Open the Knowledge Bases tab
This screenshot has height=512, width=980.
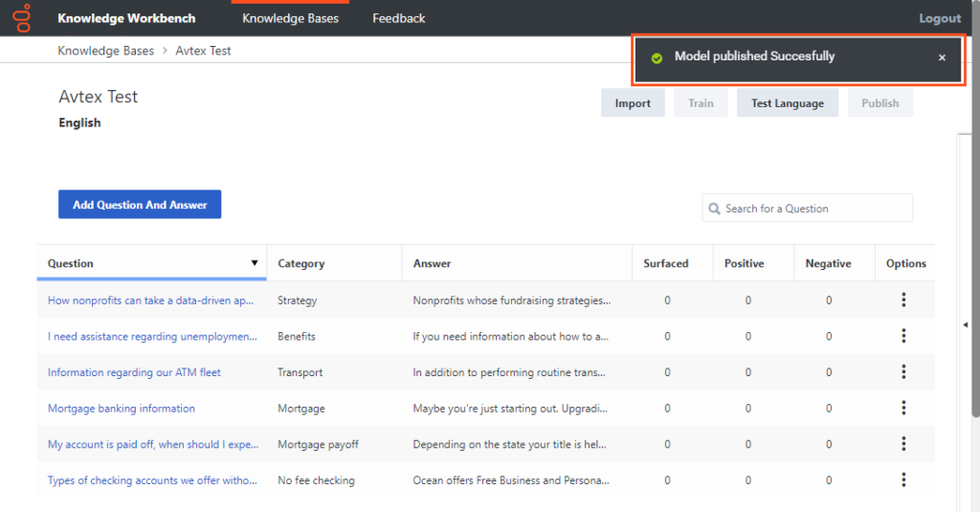[x=291, y=19]
